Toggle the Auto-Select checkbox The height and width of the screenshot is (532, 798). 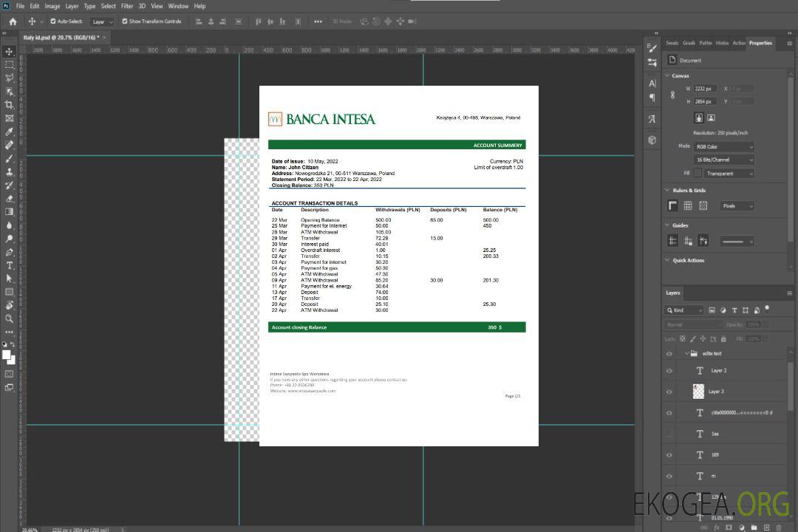(x=53, y=21)
